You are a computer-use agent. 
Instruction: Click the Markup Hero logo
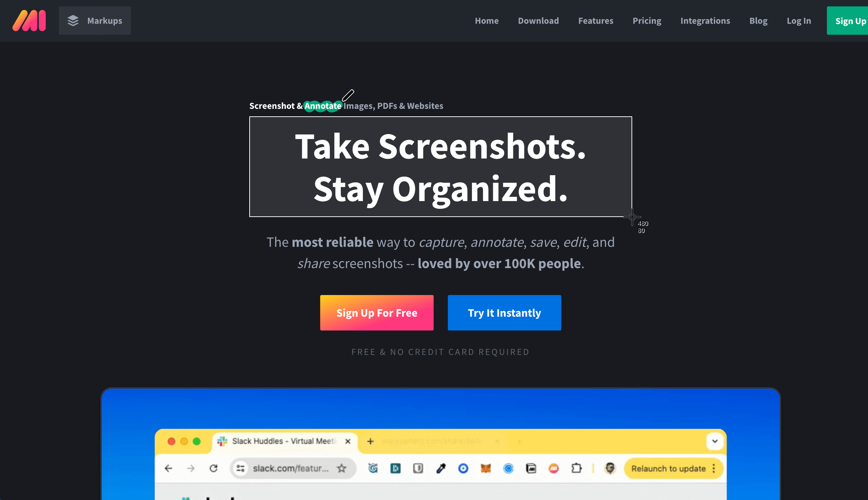coord(29,21)
